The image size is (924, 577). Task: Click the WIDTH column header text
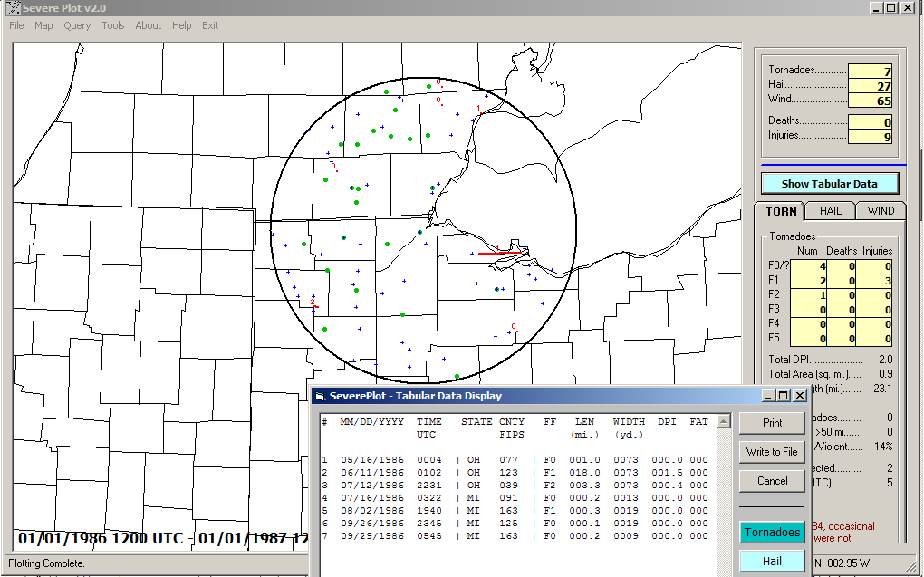(629, 422)
